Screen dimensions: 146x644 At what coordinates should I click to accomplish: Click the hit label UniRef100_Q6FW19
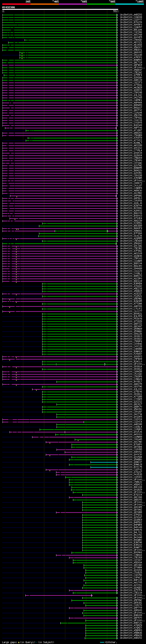131,65
